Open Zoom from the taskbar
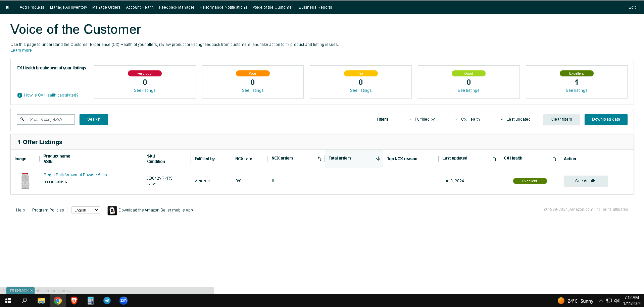 tap(123, 301)
